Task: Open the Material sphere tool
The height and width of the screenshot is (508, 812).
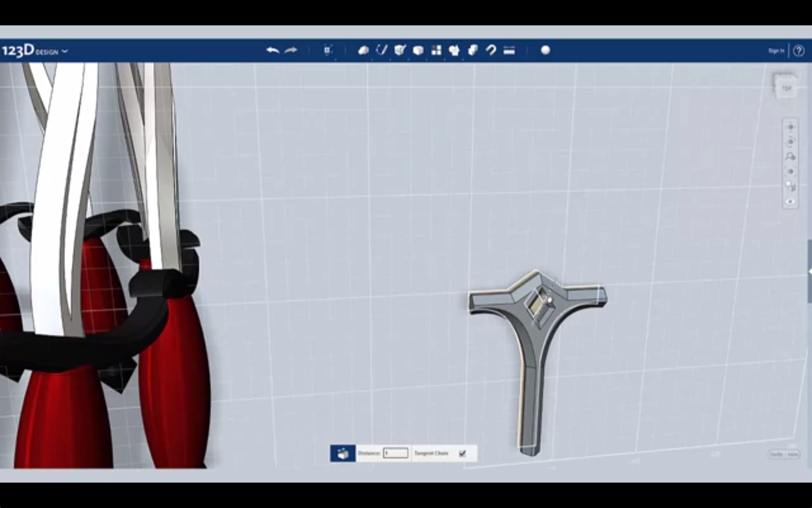Action: tap(545, 50)
